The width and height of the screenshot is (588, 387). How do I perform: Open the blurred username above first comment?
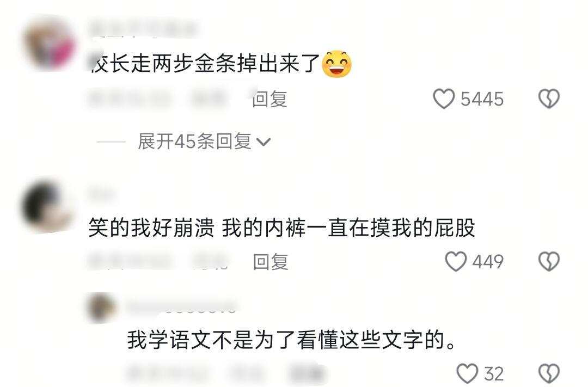coord(143,29)
